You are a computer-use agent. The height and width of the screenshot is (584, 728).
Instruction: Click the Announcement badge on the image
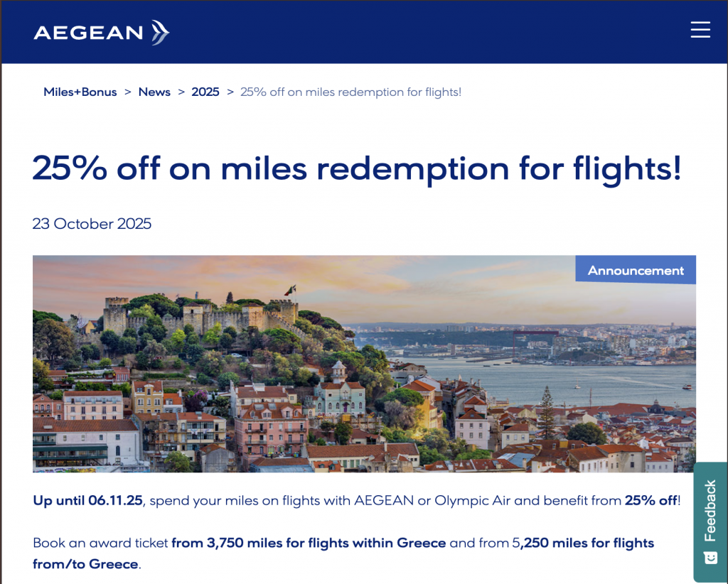[636, 270]
